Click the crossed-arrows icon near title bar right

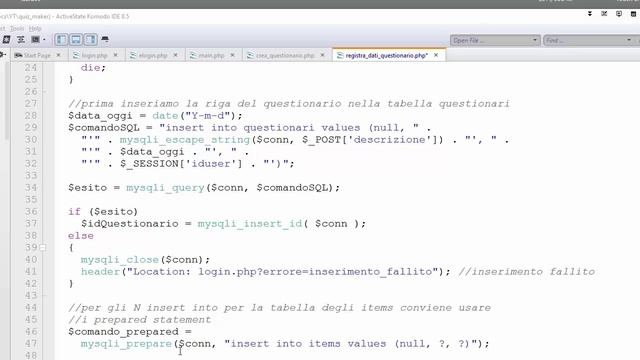click(x=604, y=14)
